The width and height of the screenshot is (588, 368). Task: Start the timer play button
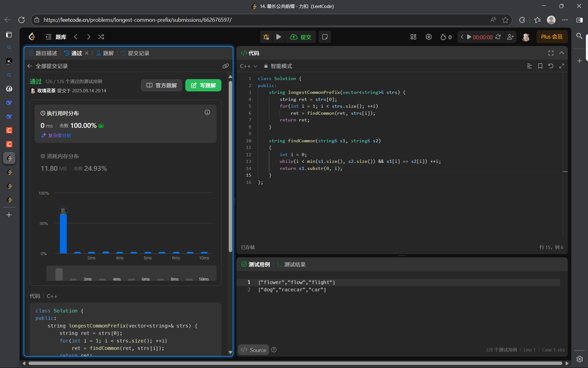(x=469, y=37)
